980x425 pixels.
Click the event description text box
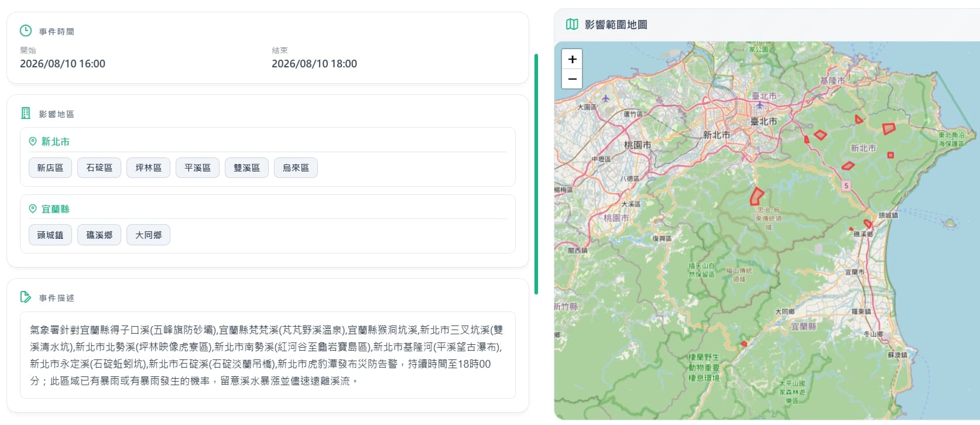[268, 355]
